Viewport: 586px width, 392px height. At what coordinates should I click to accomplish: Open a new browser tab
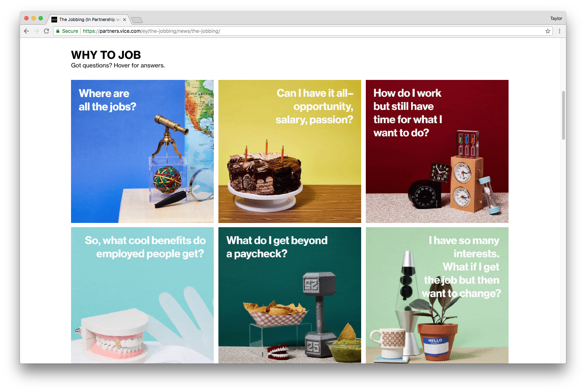(137, 20)
